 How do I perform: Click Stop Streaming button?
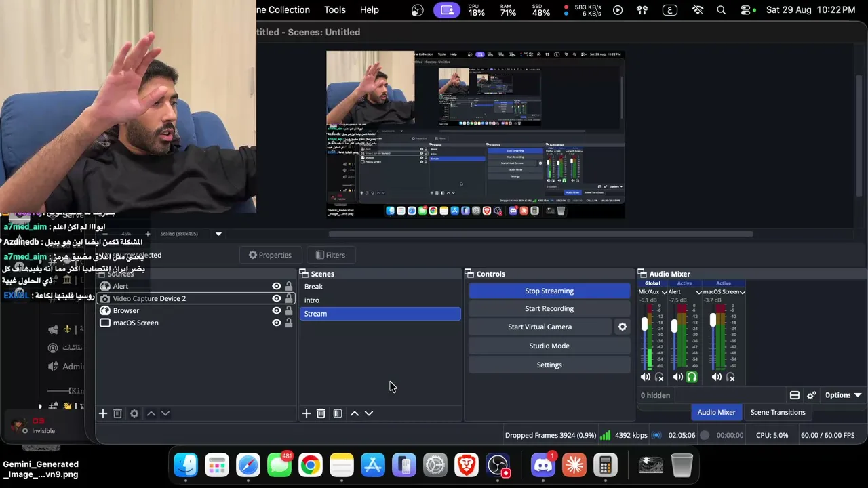tap(549, 291)
